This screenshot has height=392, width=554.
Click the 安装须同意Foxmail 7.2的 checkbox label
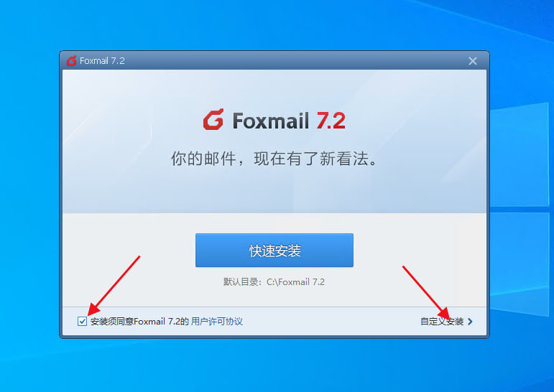(x=139, y=322)
